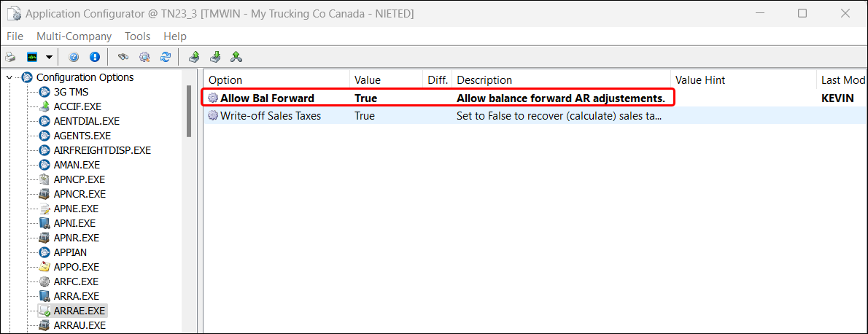Click the gear with magnifier search icon

[144, 57]
